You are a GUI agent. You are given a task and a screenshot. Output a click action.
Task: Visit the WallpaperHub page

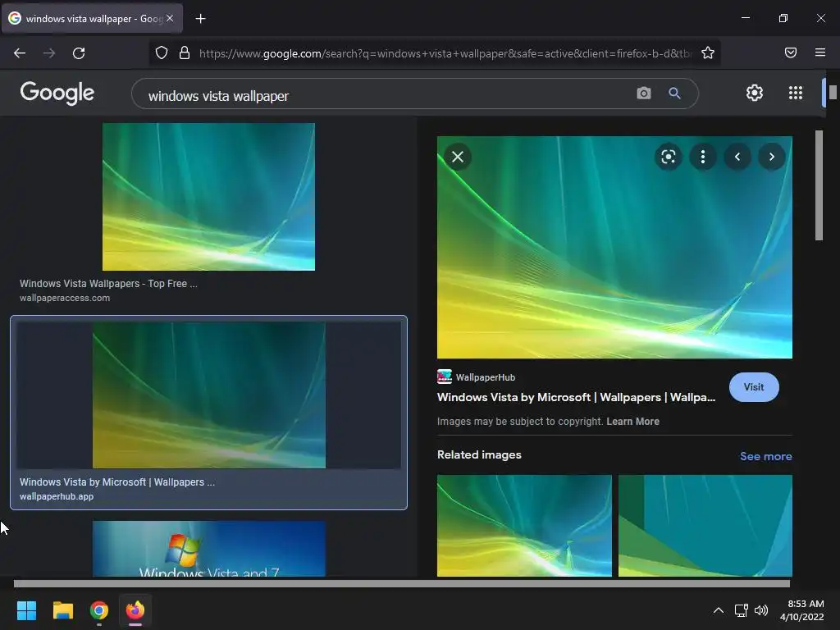(x=754, y=387)
